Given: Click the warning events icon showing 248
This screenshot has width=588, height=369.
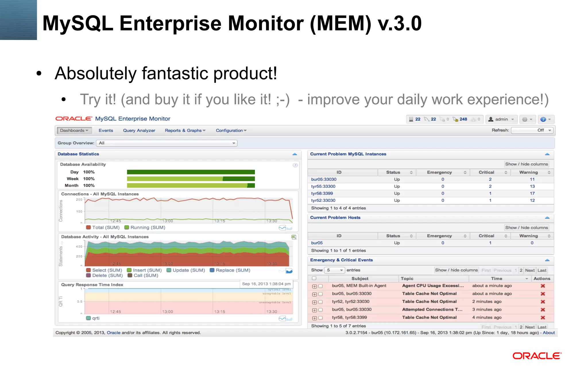Looking at the screenshot, I should click(x=455, y=119).
